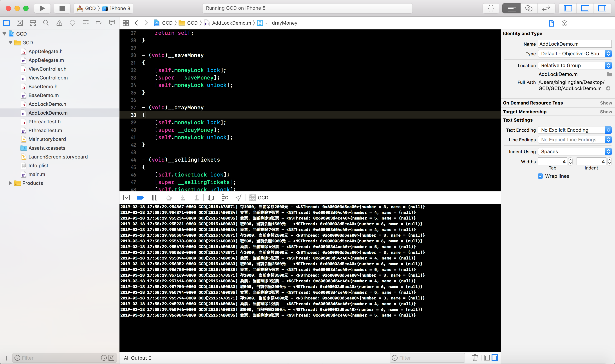Open the Type dropdown for file

point(575,54)
